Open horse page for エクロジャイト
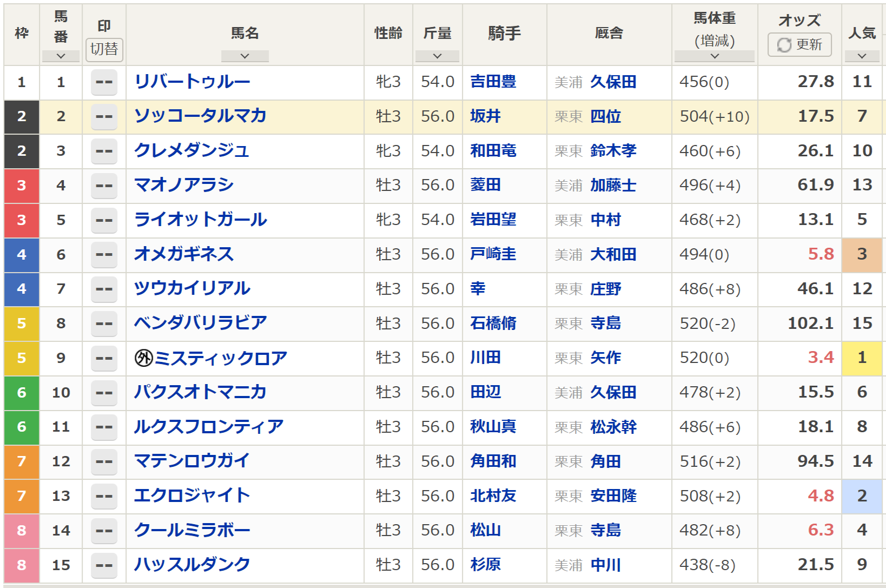 point(192,495)
